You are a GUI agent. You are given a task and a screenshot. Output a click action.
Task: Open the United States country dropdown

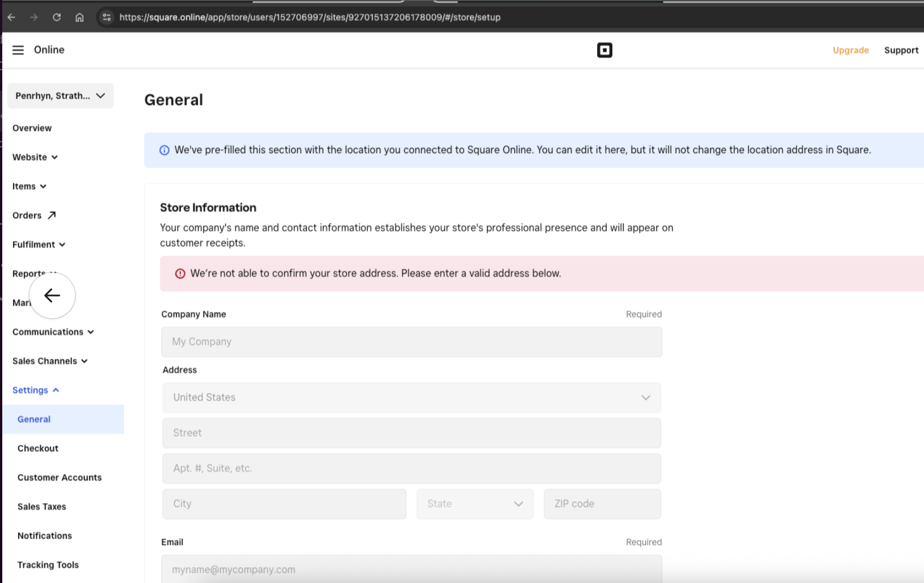(411, 398)
